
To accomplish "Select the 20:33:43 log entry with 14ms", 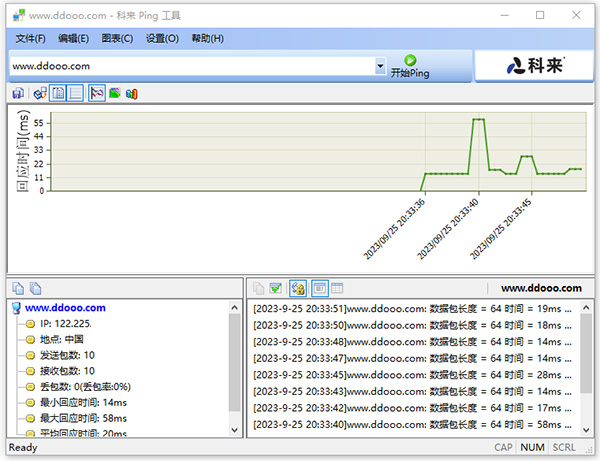I will [412, 392].
